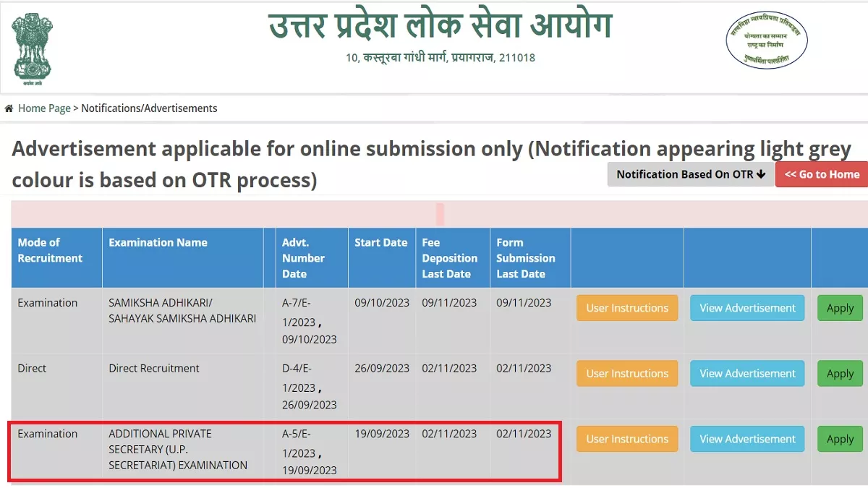The image size is (868, 488).
Task: Select the Mode of Recruitment header
Action: (x=50, y=250)
